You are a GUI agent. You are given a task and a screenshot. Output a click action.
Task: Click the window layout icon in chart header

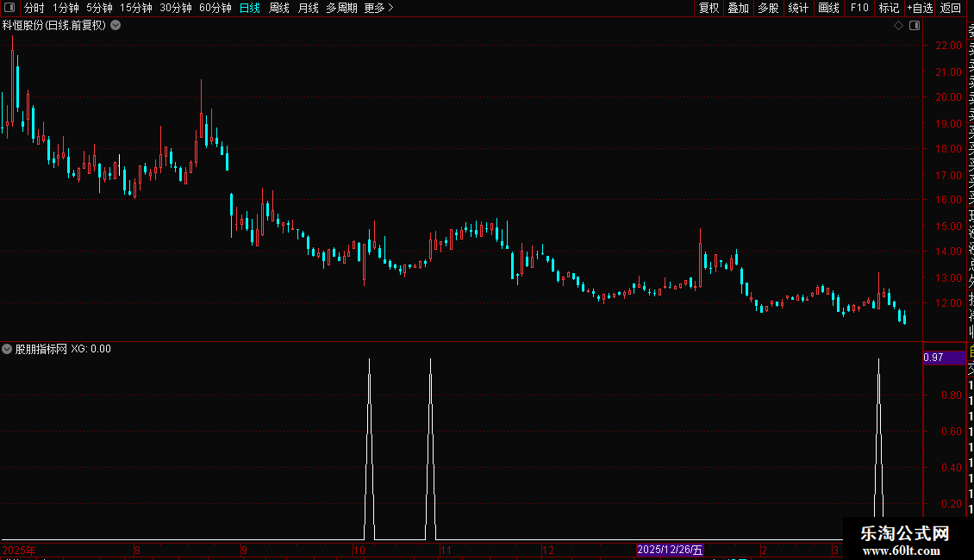[915, 26]
